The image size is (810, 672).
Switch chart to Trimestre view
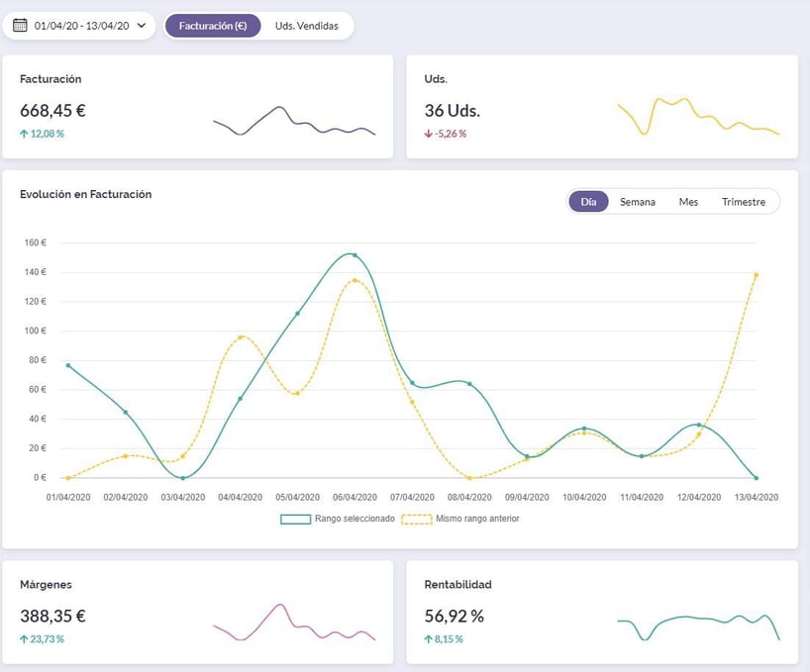click(744, 202)
